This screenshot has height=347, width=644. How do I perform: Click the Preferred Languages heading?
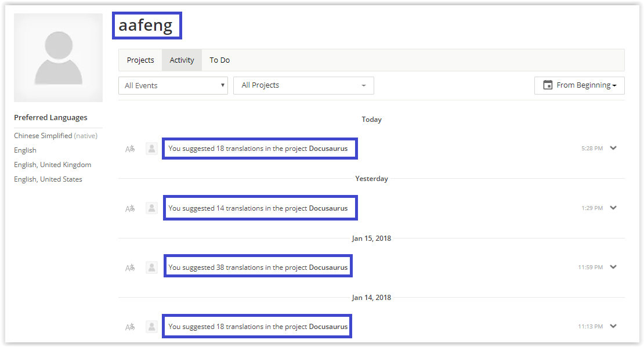point(50,117)
